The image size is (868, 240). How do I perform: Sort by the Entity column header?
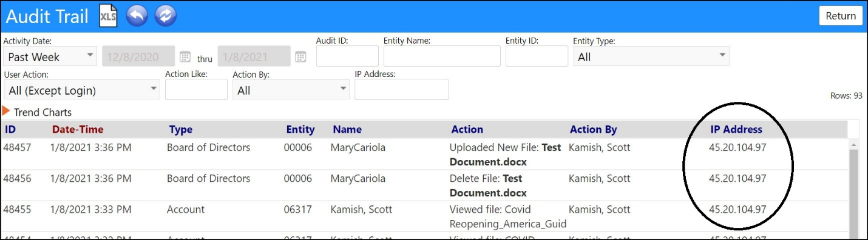pos(300,129)
